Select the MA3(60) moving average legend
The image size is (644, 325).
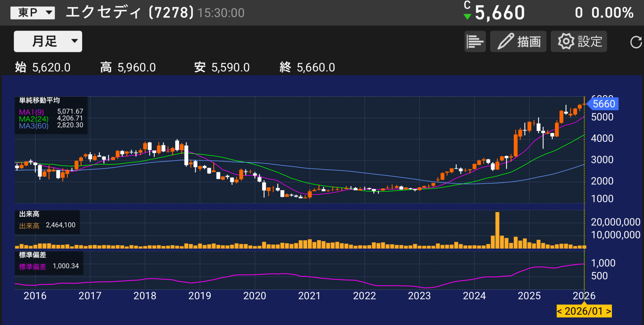point(34,126)
